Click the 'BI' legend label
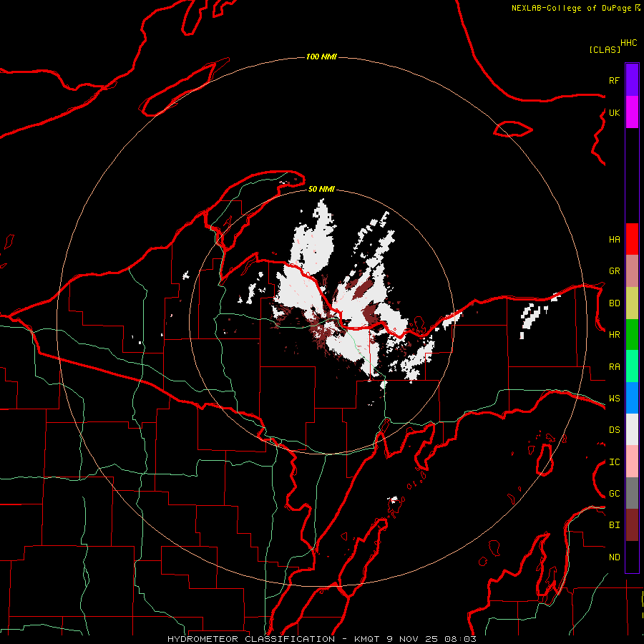This screenshot has height=644, width=644. [x=614, y=525]
